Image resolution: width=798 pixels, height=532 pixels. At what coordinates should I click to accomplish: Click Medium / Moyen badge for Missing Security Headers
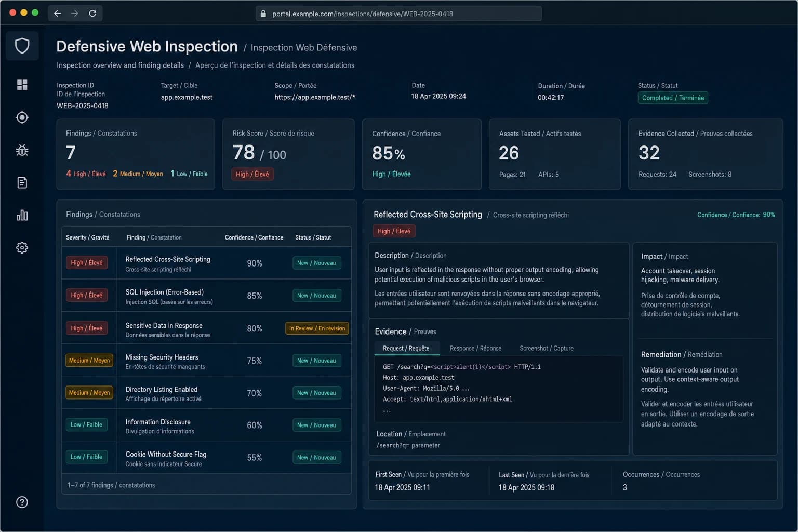click(89, 361)
